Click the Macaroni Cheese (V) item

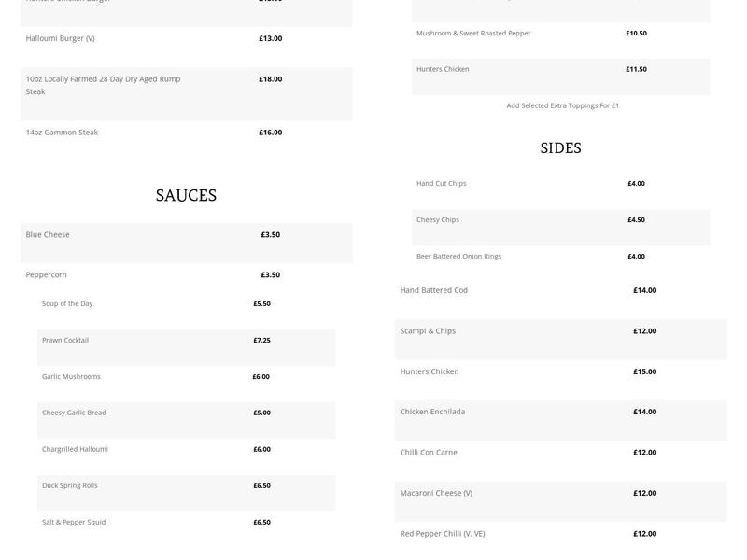pyautogui.click(x=436, y=493)
